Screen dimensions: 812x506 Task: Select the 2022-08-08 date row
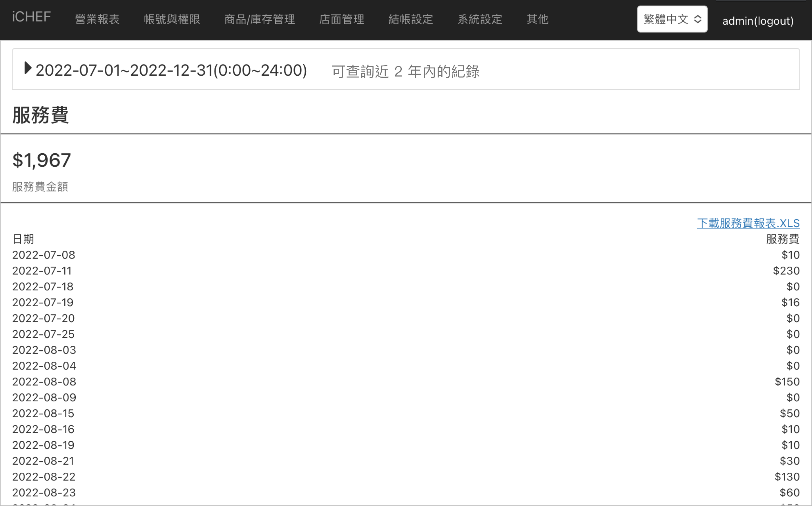[406, 381]
